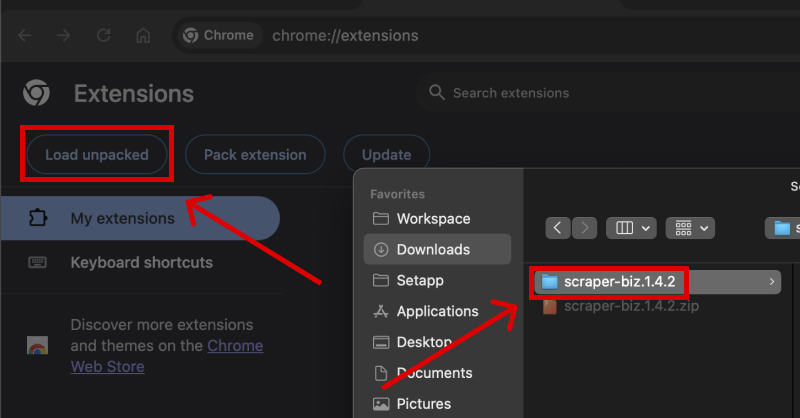Select Desktop in Finder favorites
The height and width of the screenshot is (418, 800).
(x=437, y=342)
